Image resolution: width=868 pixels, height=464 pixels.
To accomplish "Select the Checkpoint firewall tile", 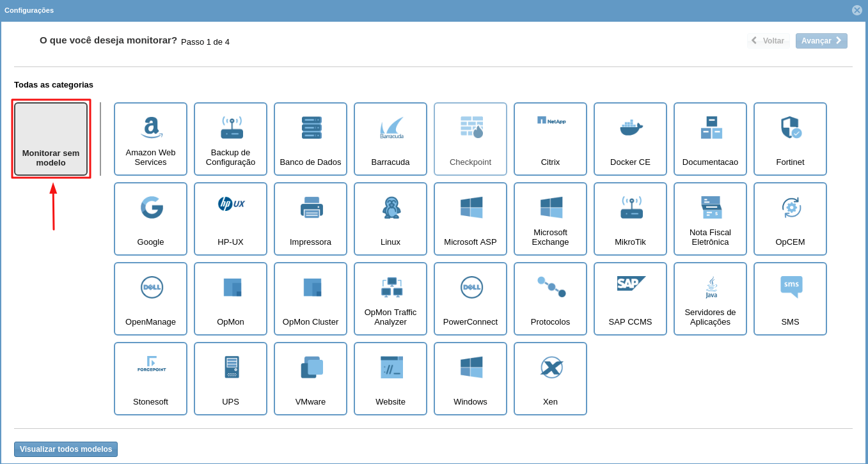I will point(470,139).
